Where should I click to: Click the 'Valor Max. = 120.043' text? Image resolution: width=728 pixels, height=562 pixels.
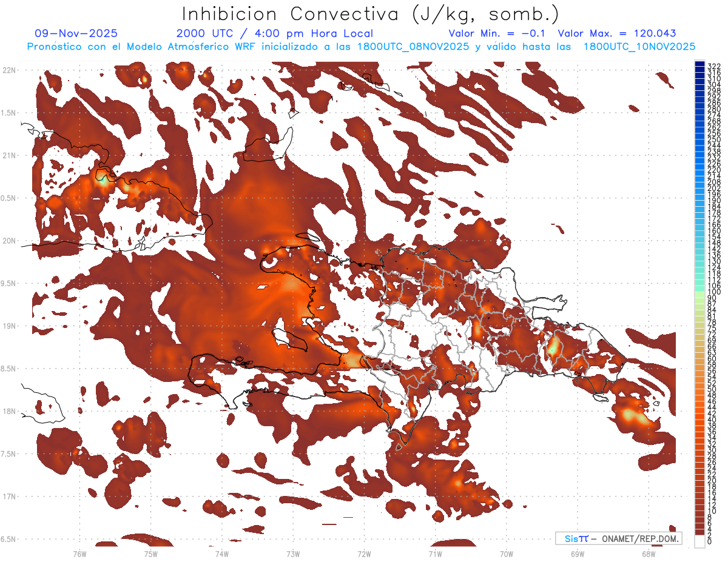point(617,33)
